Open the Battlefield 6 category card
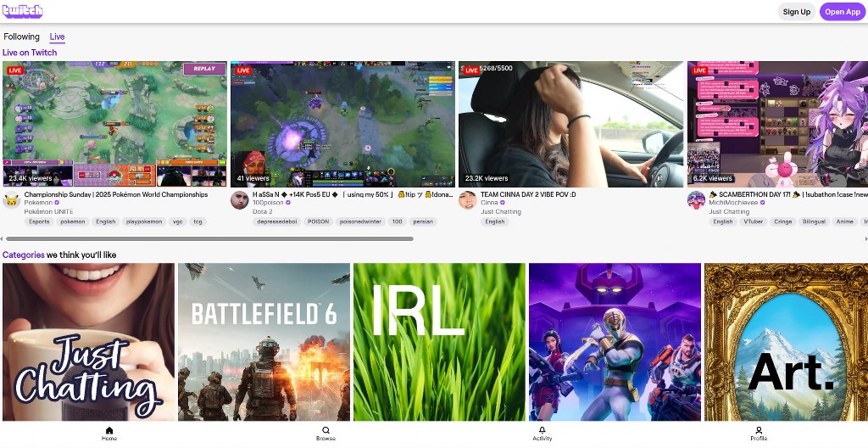868x448 pixels. click(264, 342)
